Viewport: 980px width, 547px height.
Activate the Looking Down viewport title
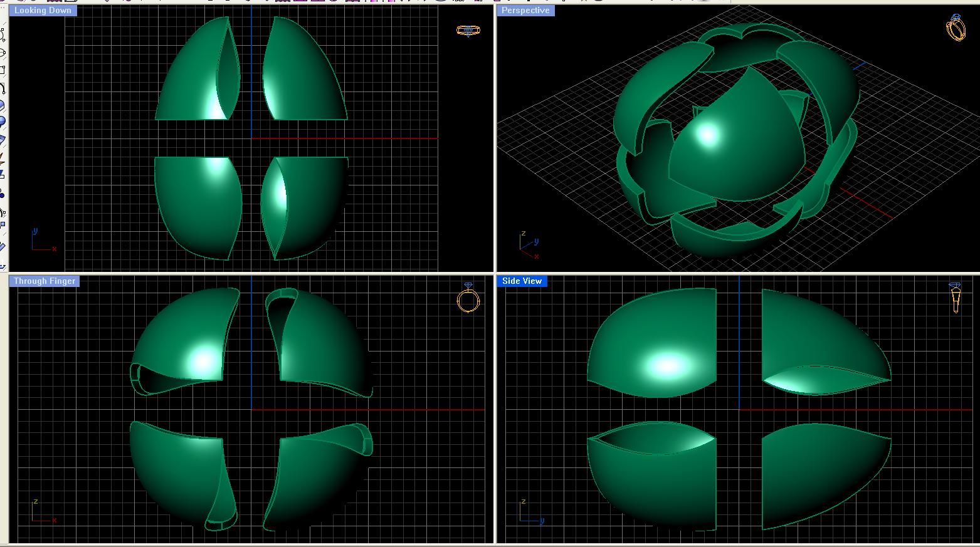click(x=43, y=11)
